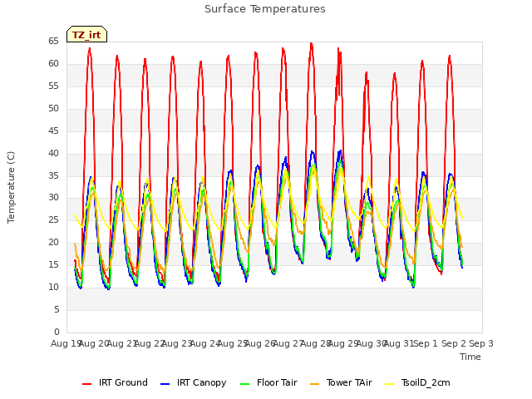Click the yellow TsoilD_2cm legend swatch

(x=390, y=384)
